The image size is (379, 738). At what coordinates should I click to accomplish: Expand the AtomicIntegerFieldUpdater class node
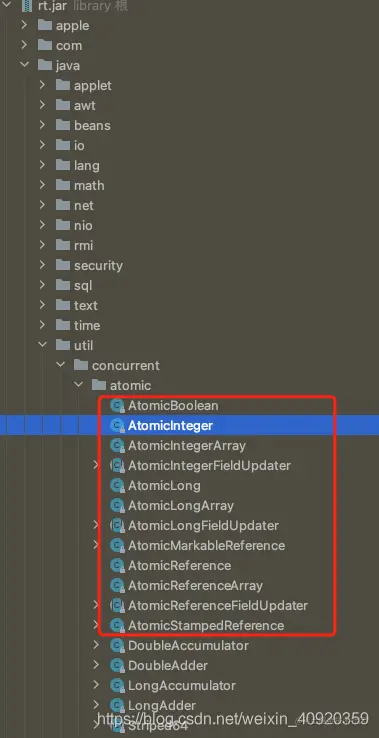click(96, 465)
